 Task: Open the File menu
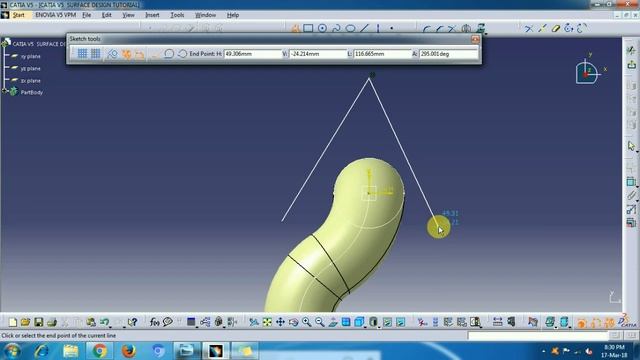tap(87, 15)
